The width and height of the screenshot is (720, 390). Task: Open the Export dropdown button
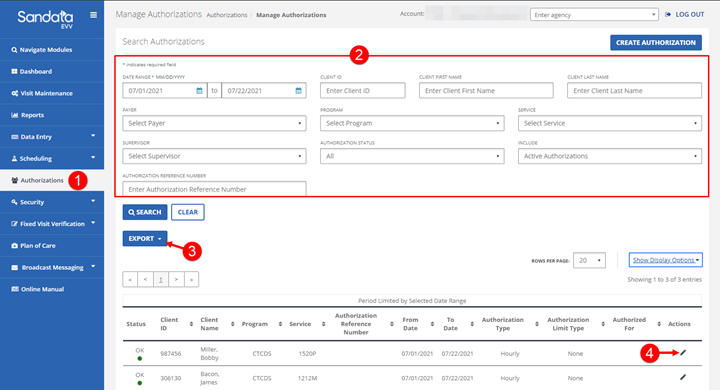pyautogui.click(x=145, y=238)
